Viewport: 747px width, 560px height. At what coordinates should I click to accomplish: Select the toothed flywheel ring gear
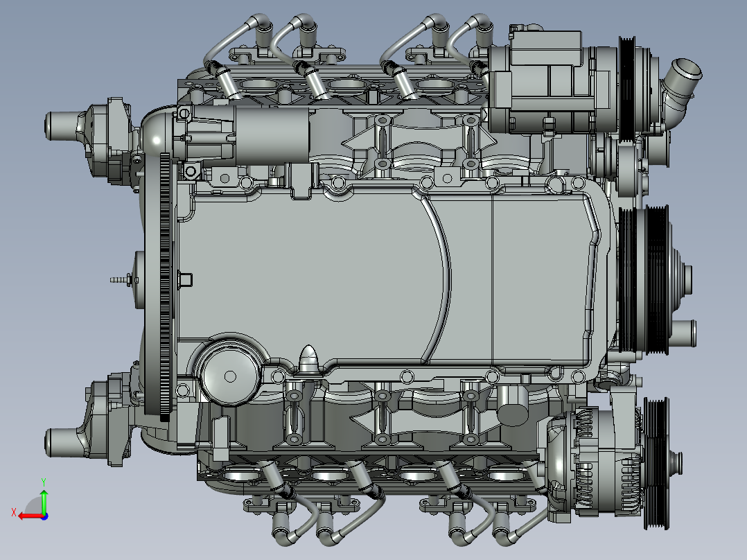166,288
